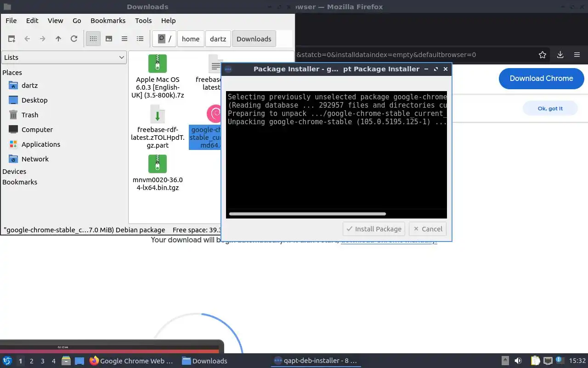This screenshot has width=588, height=368.
Task: Click the root path button
Action: tap(164, 39)
